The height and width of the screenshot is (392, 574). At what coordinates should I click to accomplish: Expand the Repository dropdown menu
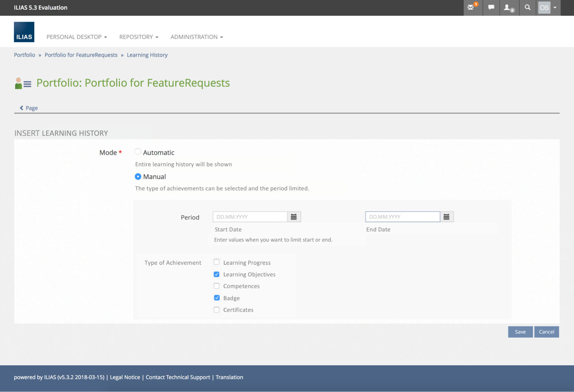[x=139, y=37]
